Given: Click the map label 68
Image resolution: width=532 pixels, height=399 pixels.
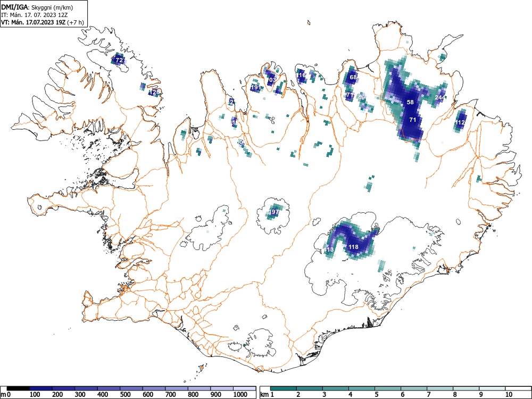Looking at the screenshot, I should coord(353,77).
